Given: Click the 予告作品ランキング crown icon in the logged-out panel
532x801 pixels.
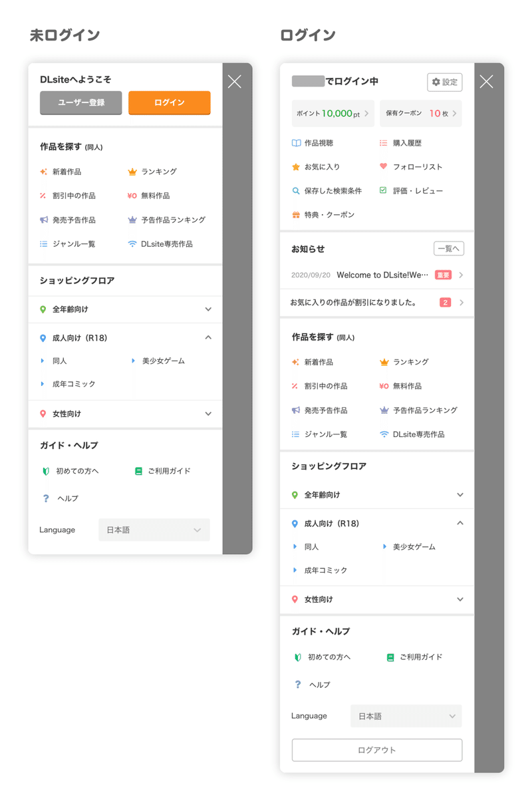Looking at the screenshot, I should pos(132,220).
